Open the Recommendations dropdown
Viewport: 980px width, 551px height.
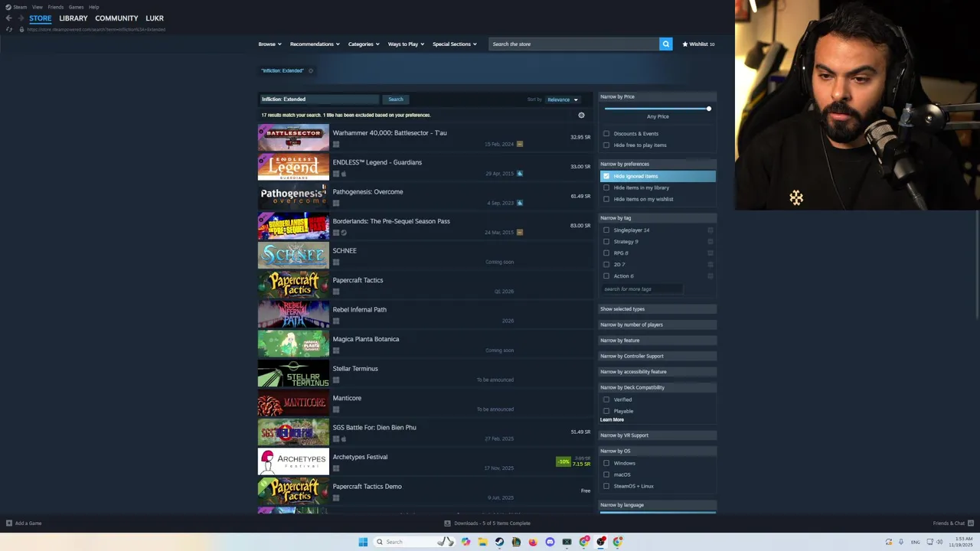click(315, 44)
